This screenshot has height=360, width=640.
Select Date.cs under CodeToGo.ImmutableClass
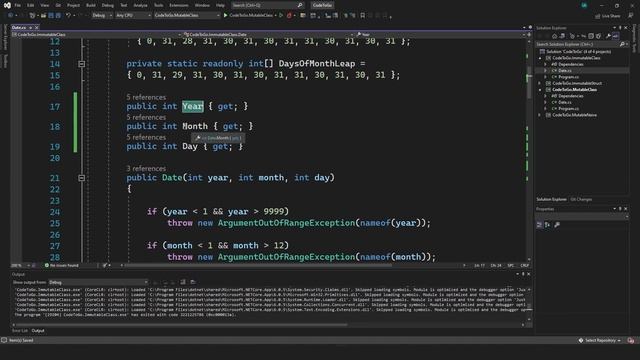click(564, 71)
